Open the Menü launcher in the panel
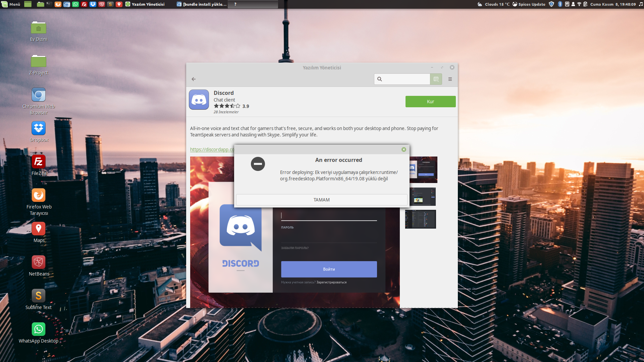The width and height of the screenshot is (644, 362). click(11, 4)
